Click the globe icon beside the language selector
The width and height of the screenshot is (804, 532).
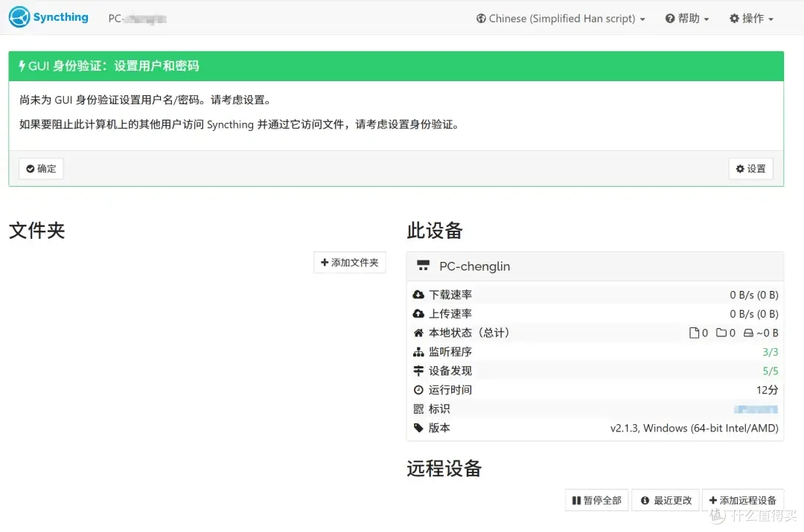point(481,19)
